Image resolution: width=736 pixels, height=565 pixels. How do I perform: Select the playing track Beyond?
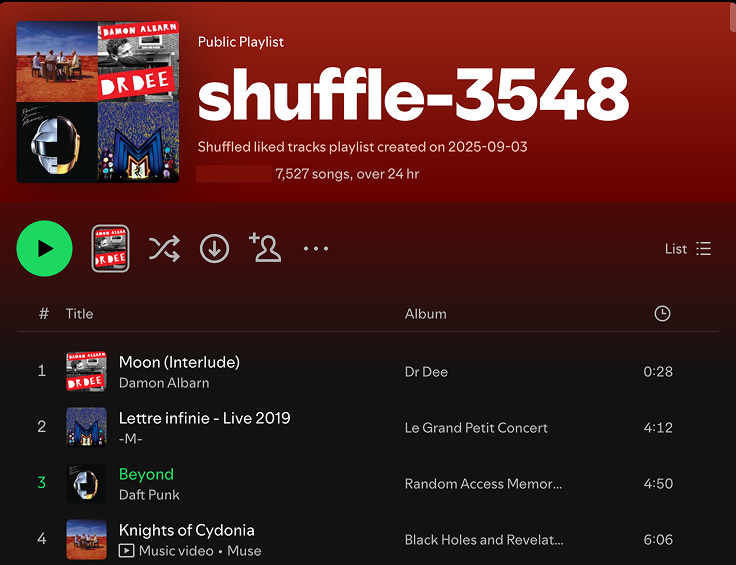point(146,474)
